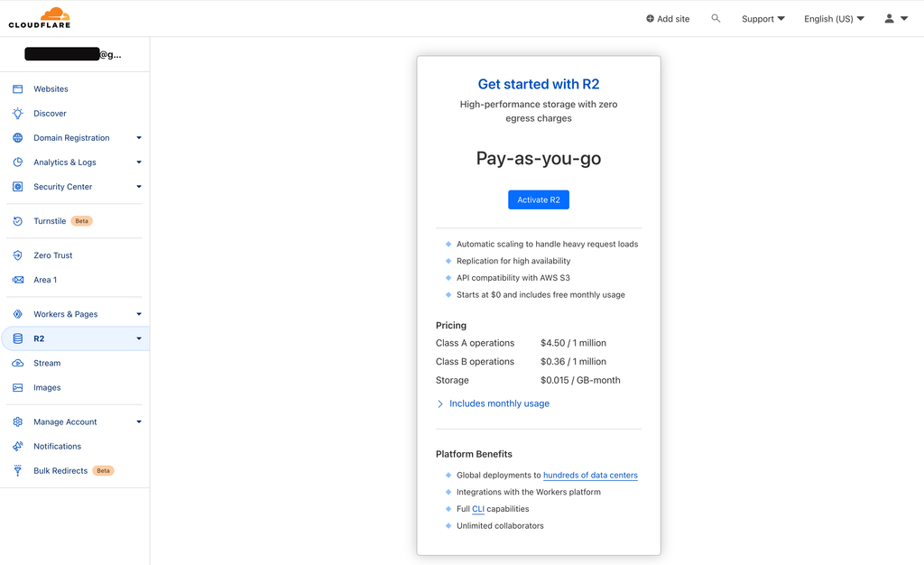Viewport: 924px width, 565px height.
Task: Click Add site in the top bar
Action: point(668,17)
